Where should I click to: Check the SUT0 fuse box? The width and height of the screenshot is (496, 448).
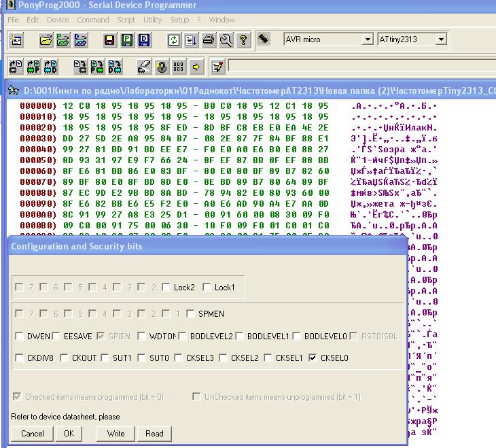[141, 358]
